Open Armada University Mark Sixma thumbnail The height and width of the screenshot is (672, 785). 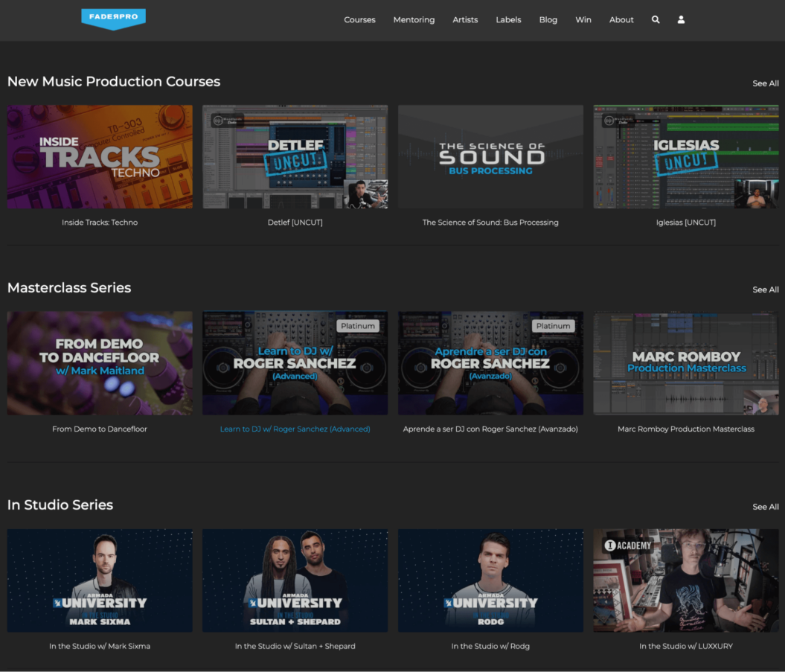click(100, 580)
